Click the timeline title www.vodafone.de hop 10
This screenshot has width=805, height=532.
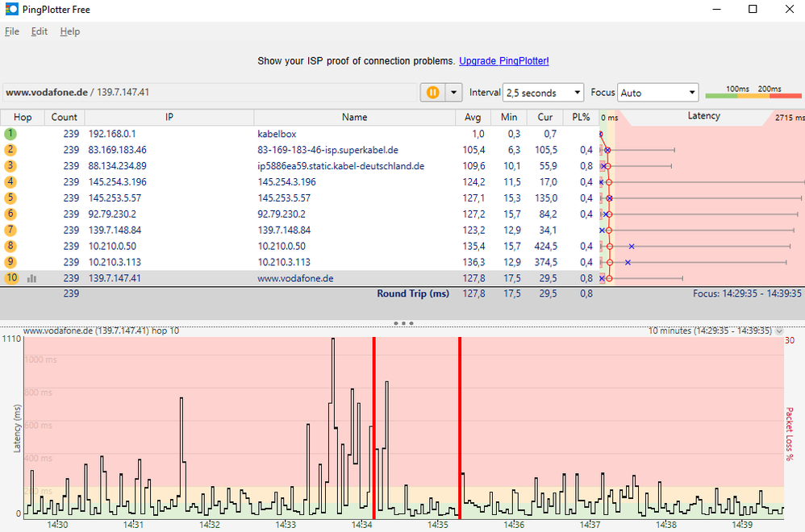[x=101, y=331]
